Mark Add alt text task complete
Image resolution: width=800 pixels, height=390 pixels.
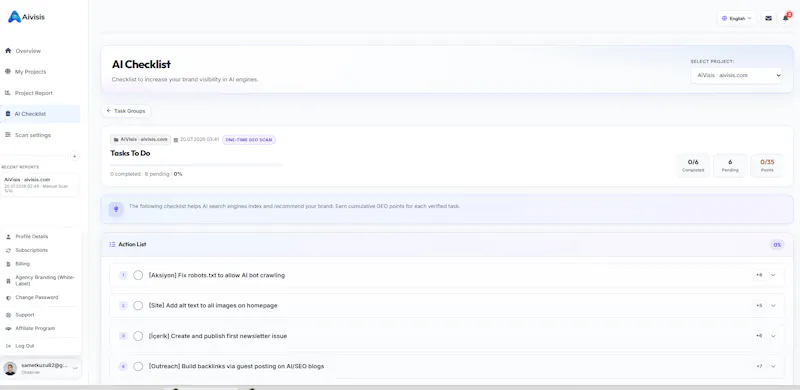pos(138,306)
